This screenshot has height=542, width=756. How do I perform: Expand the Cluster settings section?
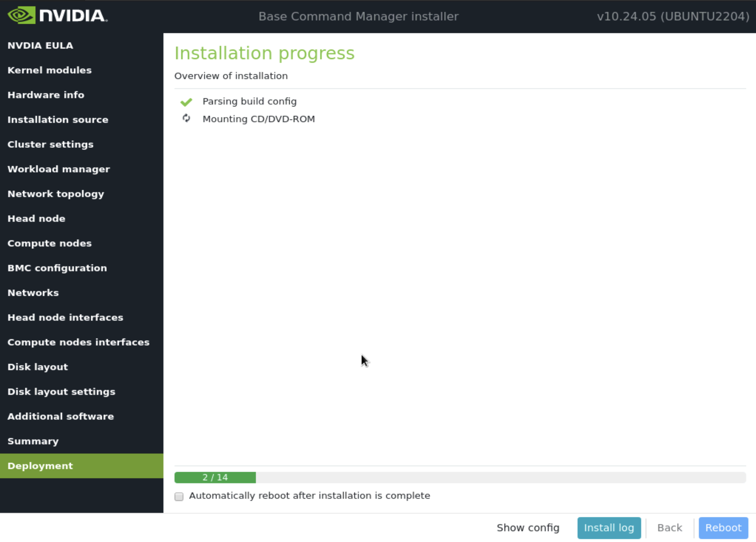coord(50,144)
